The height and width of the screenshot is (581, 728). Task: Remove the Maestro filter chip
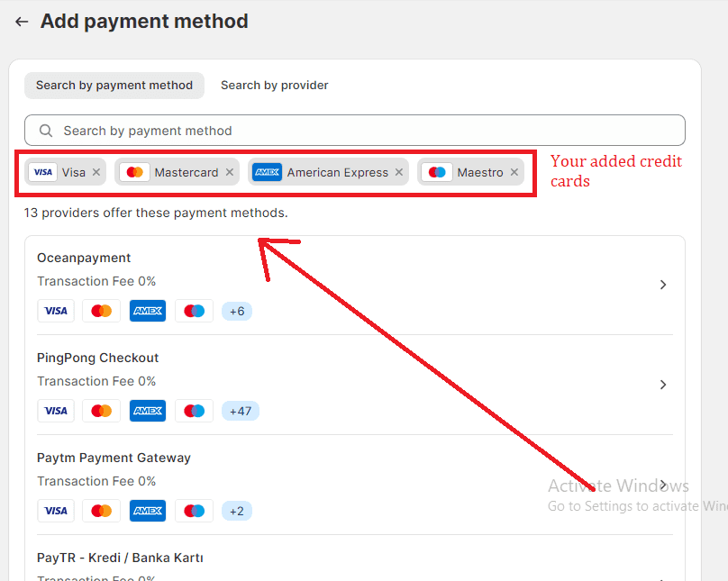(514, 172)
